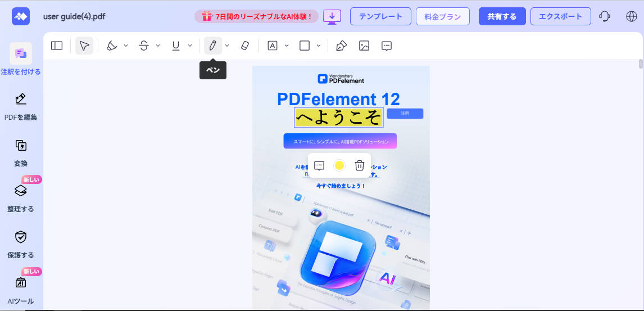Open 保護する sidebar tab
The width and height of the screenshot is (644, 311).
coord(21,244)
